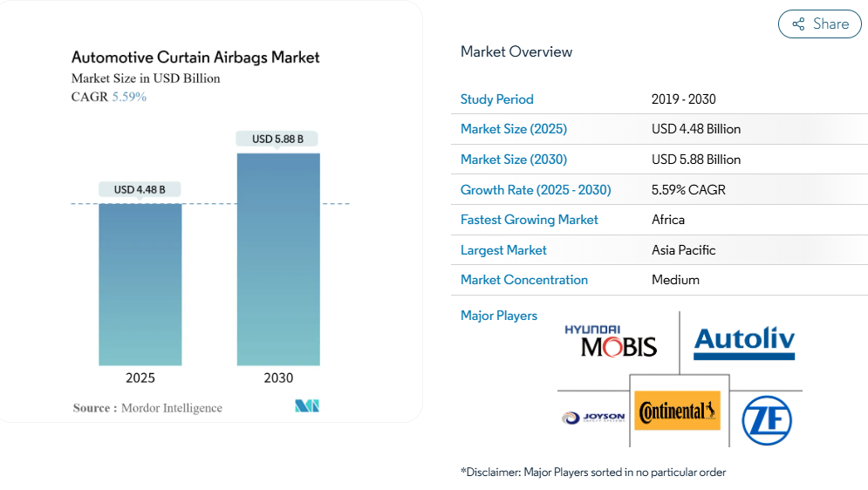Click the Fastest Growing Market label

pos(529,220)
